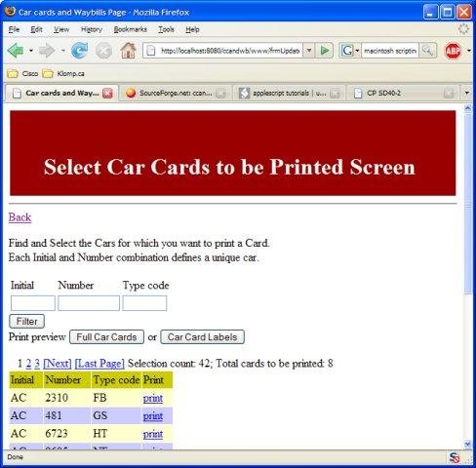Open the Back history dropdown arrow
The width and height of the screenshot is (476, 468).
31,51
